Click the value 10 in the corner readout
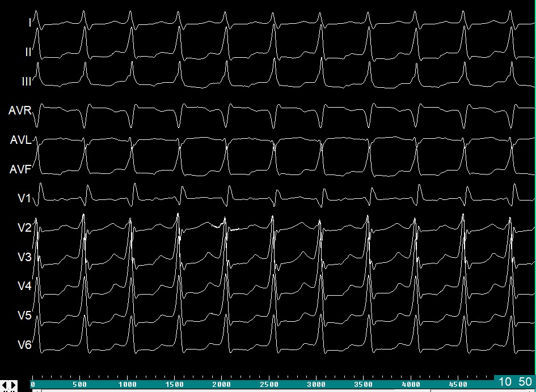The image size is (536, 392). coord(505,382)
